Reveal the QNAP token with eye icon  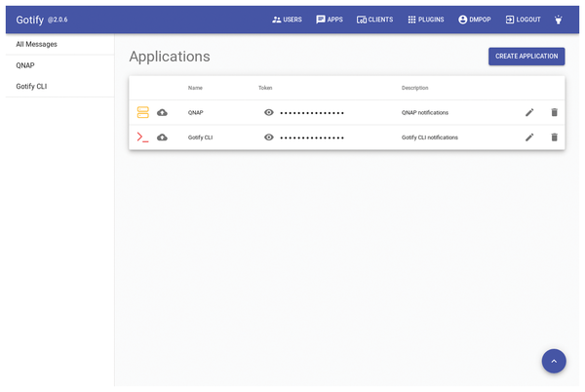pos(269,112)
